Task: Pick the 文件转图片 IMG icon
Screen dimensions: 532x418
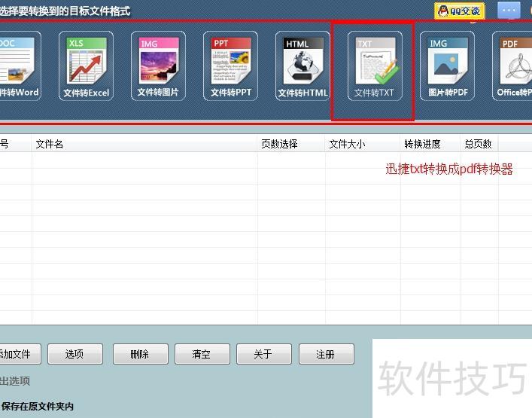Action: point(158,66)
